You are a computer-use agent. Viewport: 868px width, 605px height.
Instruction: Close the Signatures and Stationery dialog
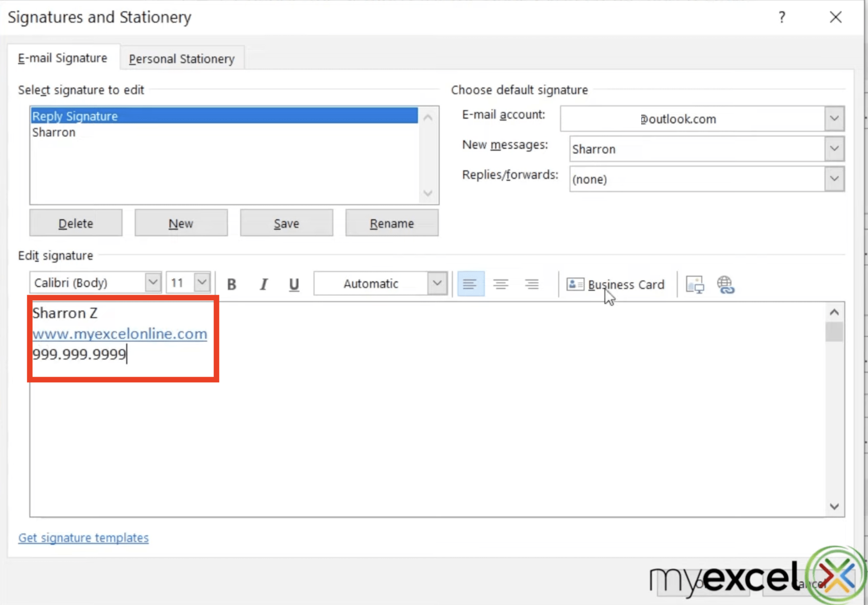[835, 17]
